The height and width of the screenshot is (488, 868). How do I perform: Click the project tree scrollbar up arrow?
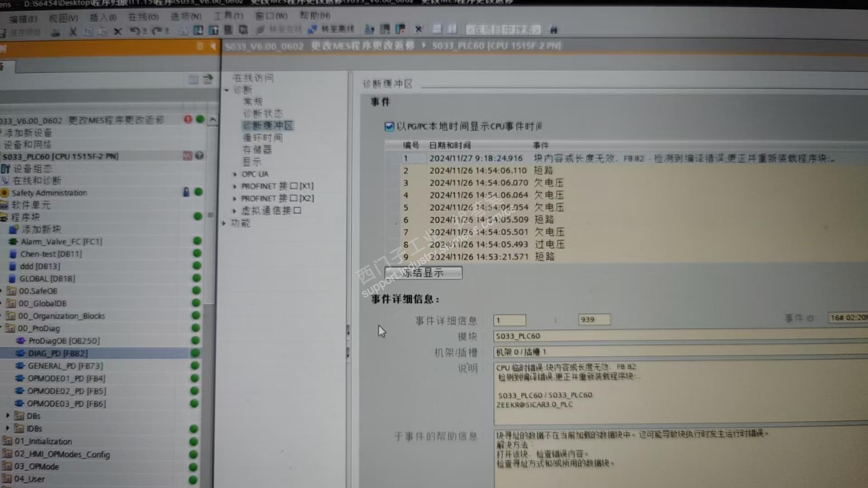pyautogui.click(x=212, y=120)
